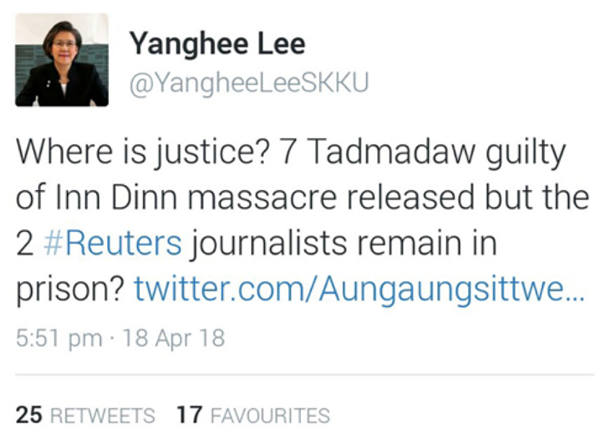600x445 pixels.
Task: Click the trailing ellipsis of truncated link
Action: (x=575, y=298)
